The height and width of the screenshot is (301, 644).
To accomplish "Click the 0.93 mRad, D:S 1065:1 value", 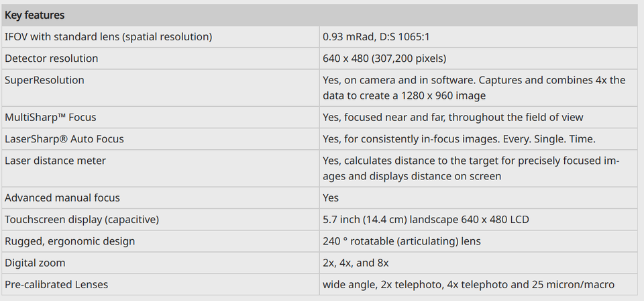I will [376, 37].
